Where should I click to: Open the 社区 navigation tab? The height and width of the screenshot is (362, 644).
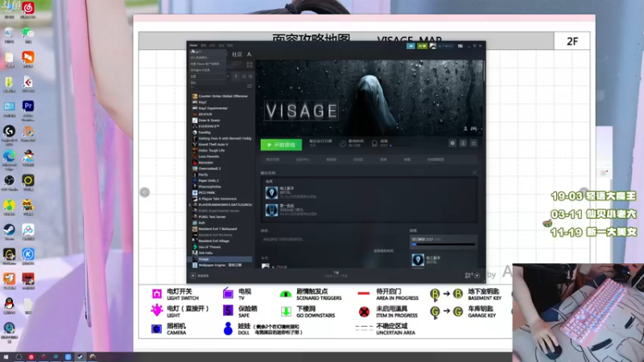(x=237, y=54)
